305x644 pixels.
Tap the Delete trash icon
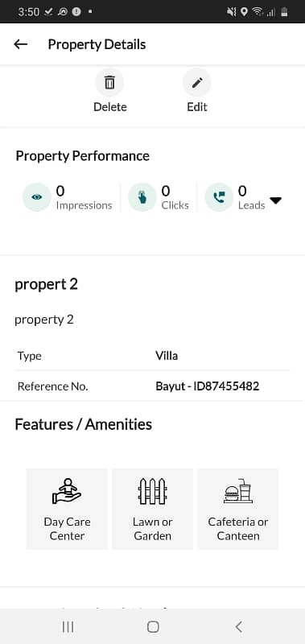tap(109, 83)
